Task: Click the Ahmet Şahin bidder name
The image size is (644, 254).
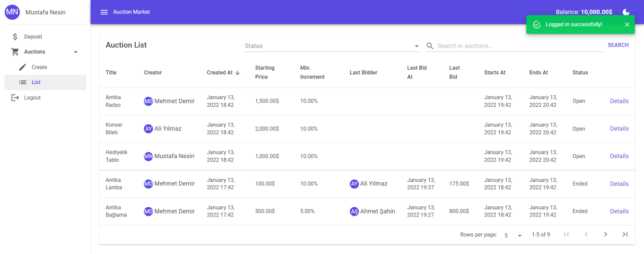Action: coord(377,211)
